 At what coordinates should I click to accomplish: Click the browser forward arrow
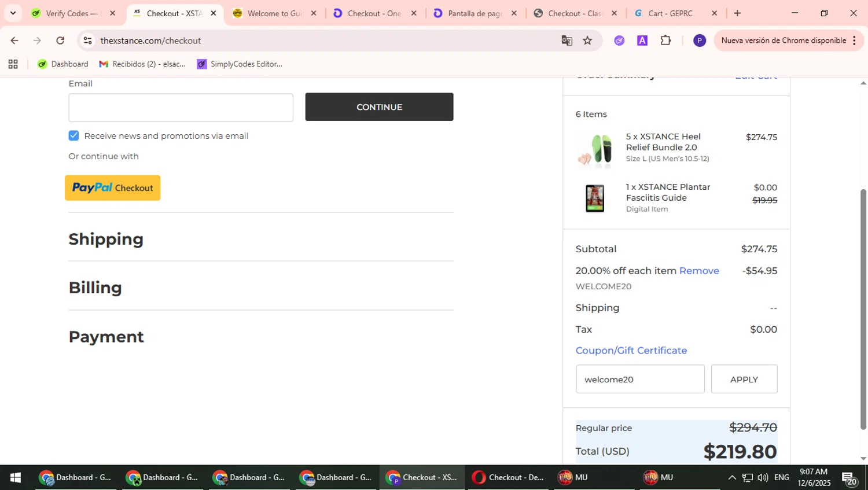click(x=37, y=40)
